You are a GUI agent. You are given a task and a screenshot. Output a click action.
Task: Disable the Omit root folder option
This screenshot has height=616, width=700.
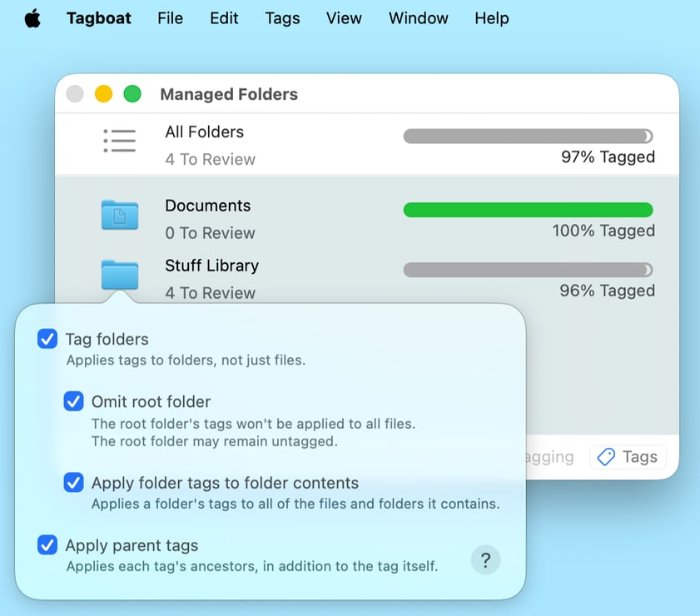tap(73, 402)
